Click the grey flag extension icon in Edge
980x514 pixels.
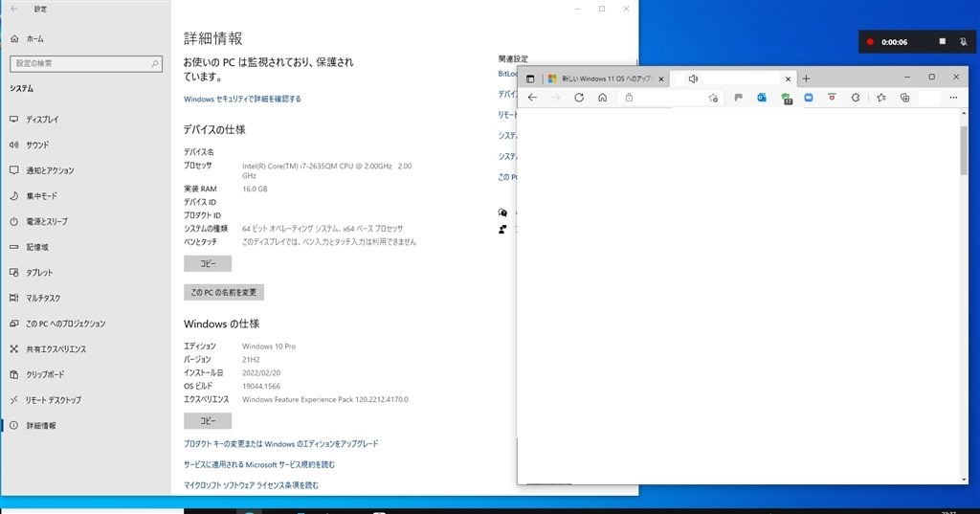click(x=738, y=98)
